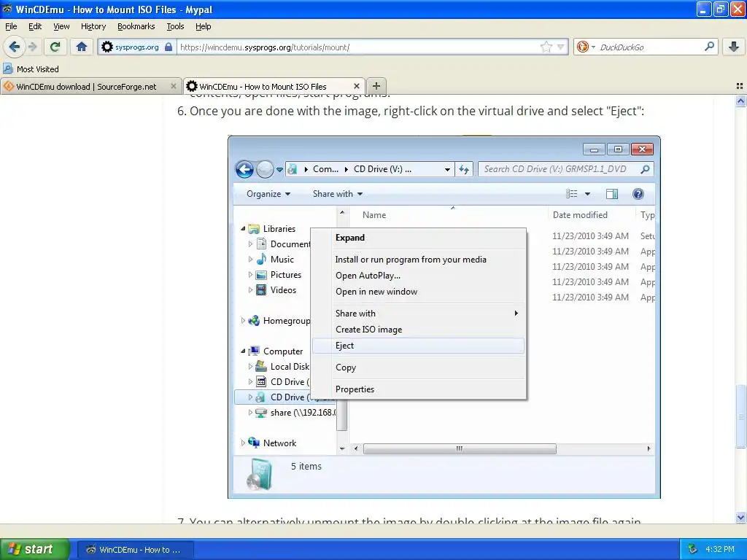This screenshot has width=747, height=560.
Task: Open the Downloads arrow button
Action: click(734, 47)
